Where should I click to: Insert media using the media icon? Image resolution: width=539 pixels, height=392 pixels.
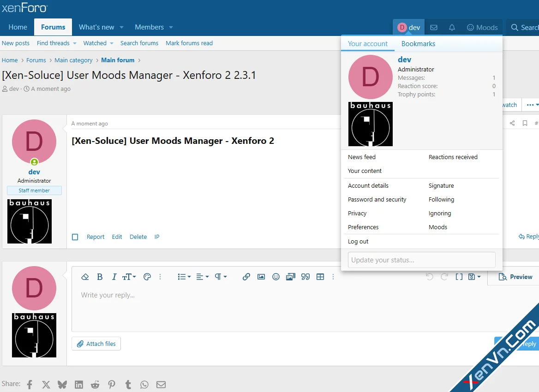pos(290,277)
